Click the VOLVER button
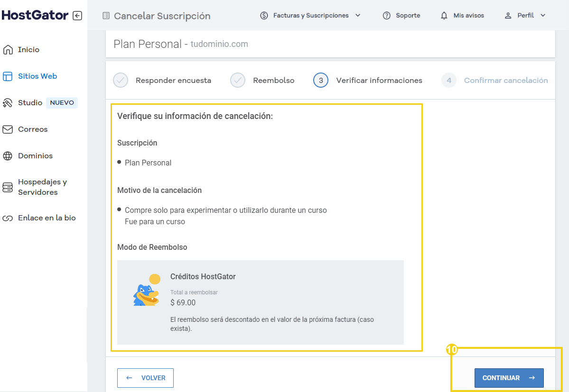The image size is (569, 392). coord(145,378)
